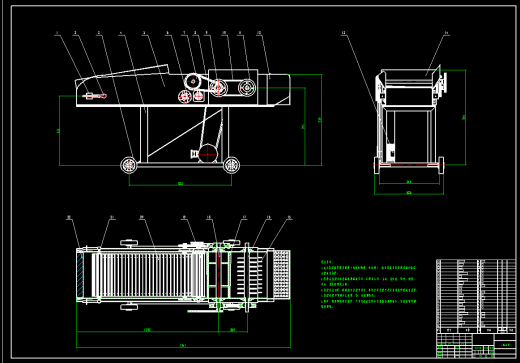Select the motor circle in the side view
This screenshot has width=520, height=363.
click(x=208, y=154)
